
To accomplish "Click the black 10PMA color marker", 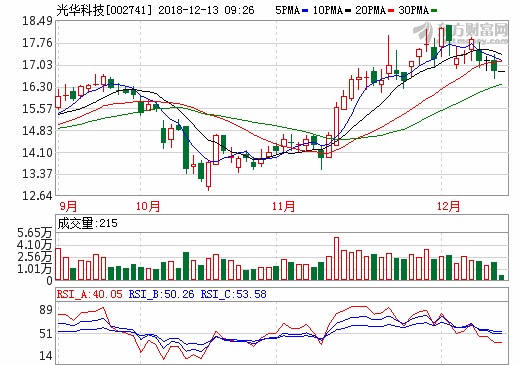I will [348, 11].
